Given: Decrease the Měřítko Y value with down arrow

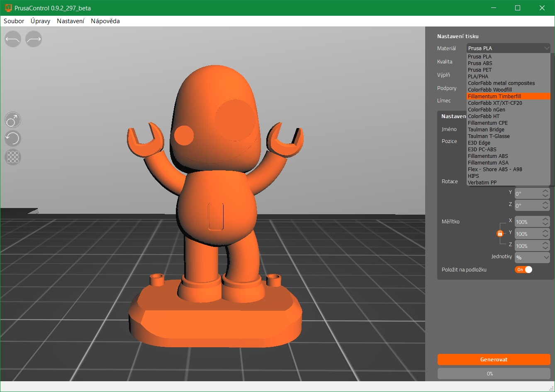Looking at the screenshot, I should tap(545, 237).
